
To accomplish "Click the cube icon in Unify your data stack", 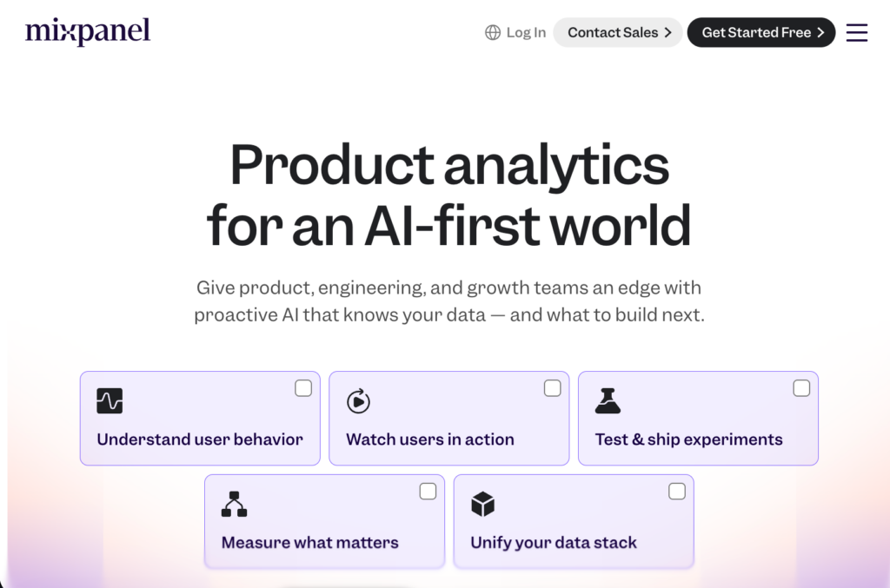I will point(483,504).
